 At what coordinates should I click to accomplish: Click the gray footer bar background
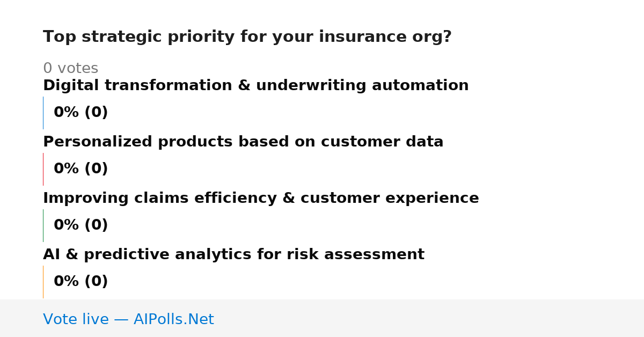429,318
